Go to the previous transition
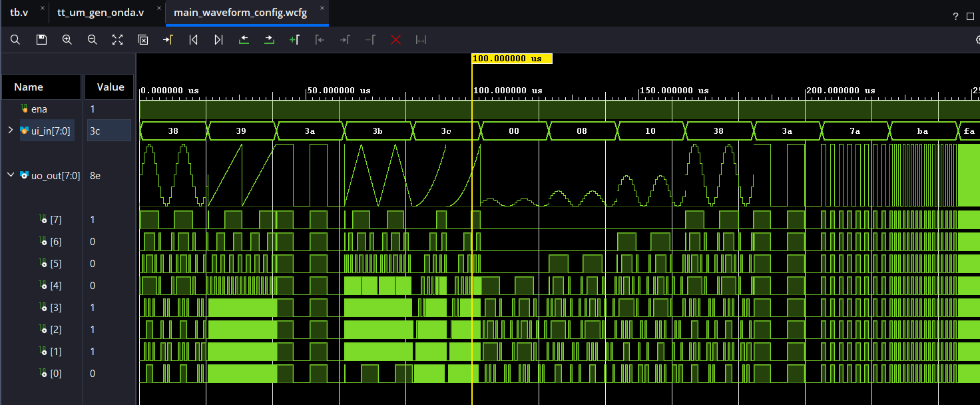The height and width of the screenshot is (405, 980). tap(244, 40)
